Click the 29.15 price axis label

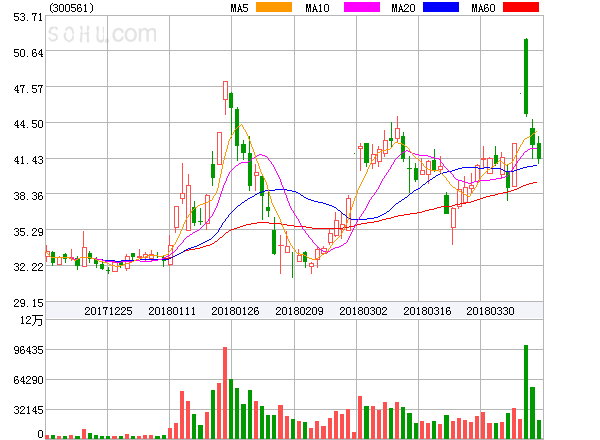28,303
